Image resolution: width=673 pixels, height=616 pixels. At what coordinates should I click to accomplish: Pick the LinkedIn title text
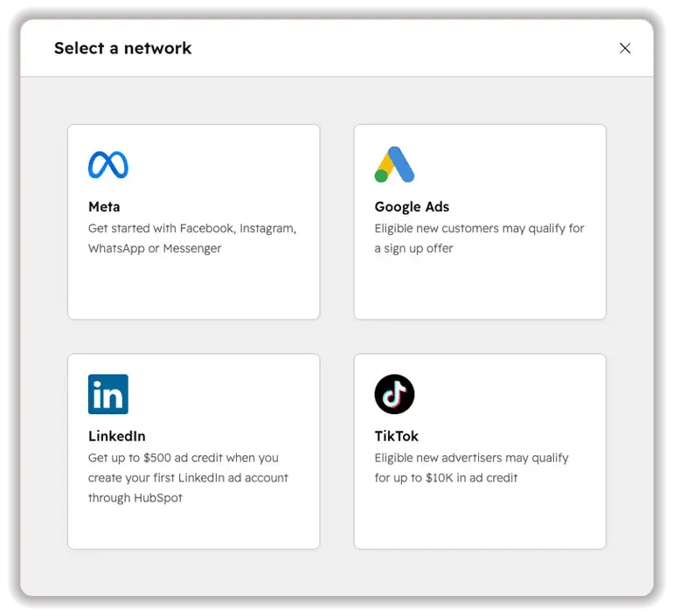(x=117, y=436)
